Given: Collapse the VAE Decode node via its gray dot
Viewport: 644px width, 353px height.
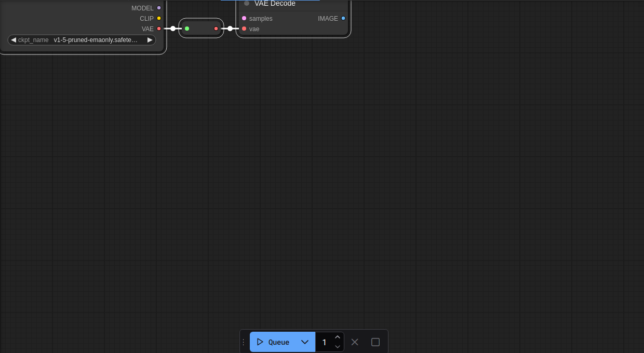Looking at the screenshot, I should pyautogui.click(x=247, y=3).
